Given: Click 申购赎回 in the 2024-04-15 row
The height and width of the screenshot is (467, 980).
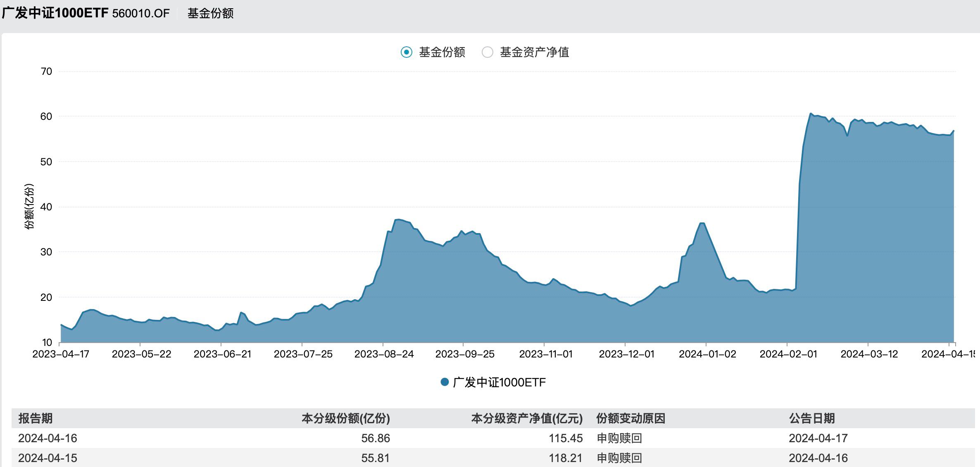Looking at the screenshot, I should (x=619, y=458).
